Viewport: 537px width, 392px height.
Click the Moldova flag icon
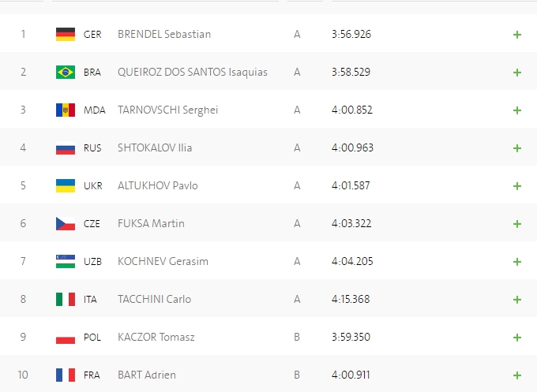coord(65,110)
